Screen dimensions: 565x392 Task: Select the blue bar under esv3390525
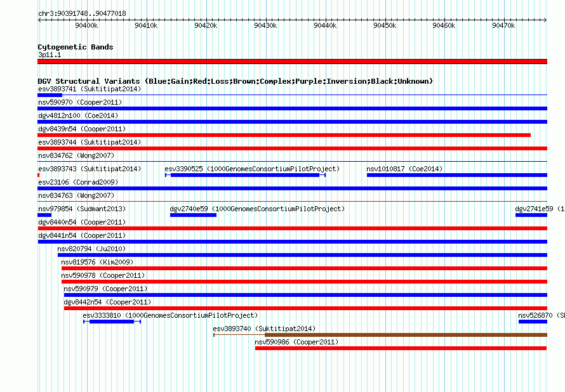[246, 175]
